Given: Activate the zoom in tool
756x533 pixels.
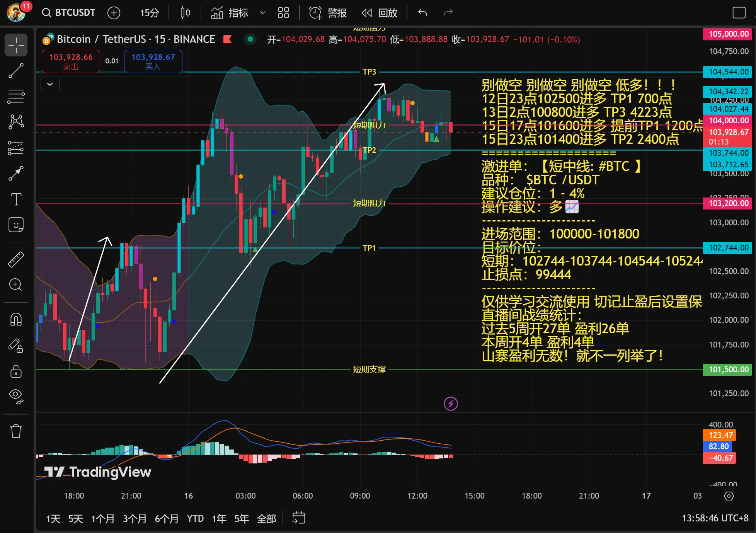Looking at the screenshot, I should tap(16, 284).
